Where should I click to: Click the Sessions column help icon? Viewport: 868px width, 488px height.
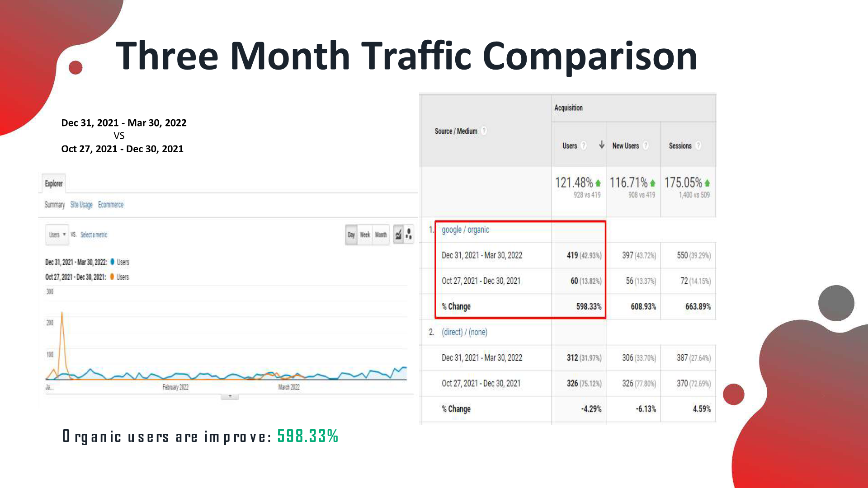698,145
